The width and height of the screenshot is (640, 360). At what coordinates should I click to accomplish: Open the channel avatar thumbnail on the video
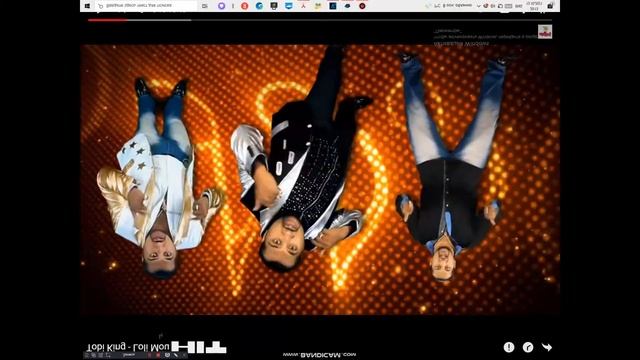click(x=545, y=31)
